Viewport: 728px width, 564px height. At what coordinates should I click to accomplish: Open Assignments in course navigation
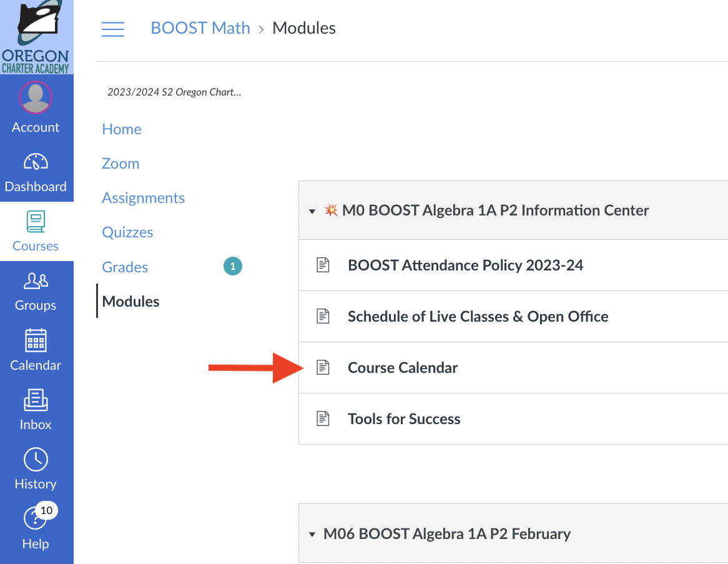coord(143,198)
